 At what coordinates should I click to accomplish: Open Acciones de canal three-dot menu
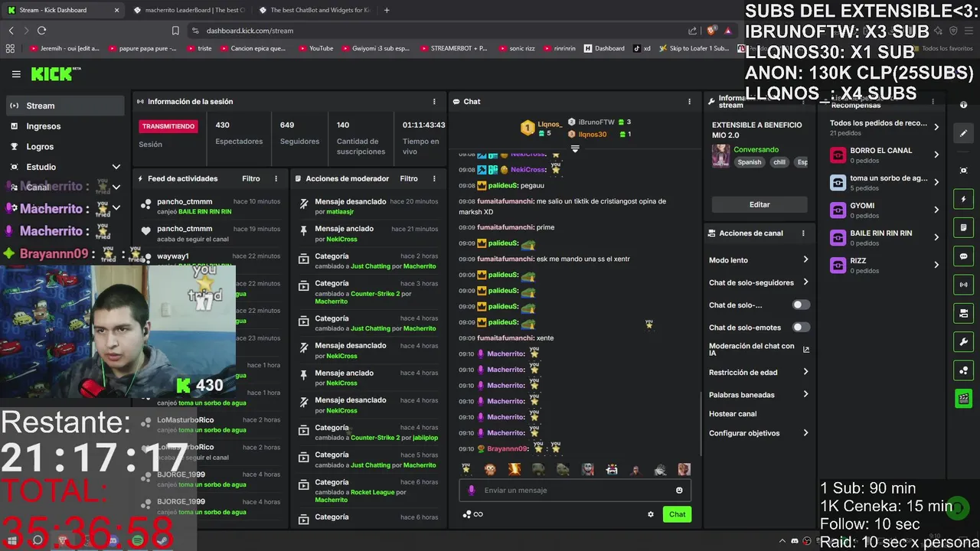point(803,233)
